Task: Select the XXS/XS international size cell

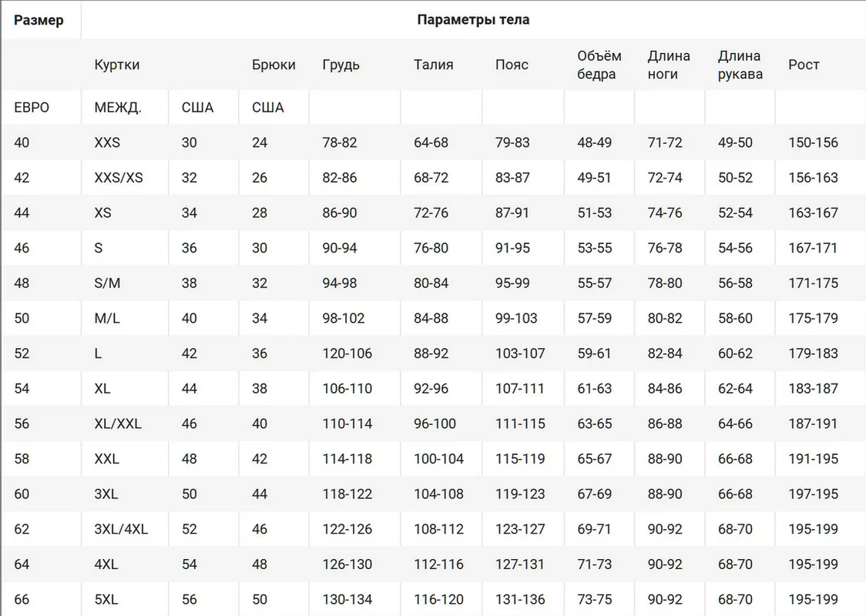Action: pos(119,178)
